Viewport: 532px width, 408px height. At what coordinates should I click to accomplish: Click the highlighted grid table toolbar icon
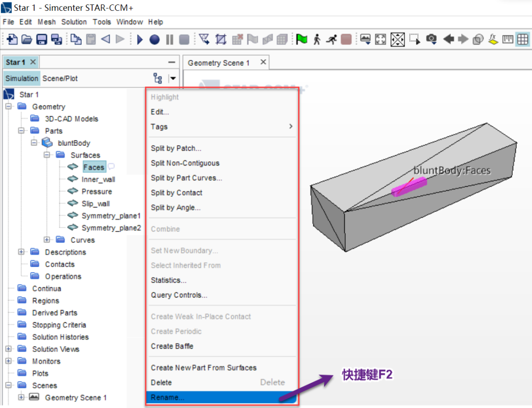point(523,39)
